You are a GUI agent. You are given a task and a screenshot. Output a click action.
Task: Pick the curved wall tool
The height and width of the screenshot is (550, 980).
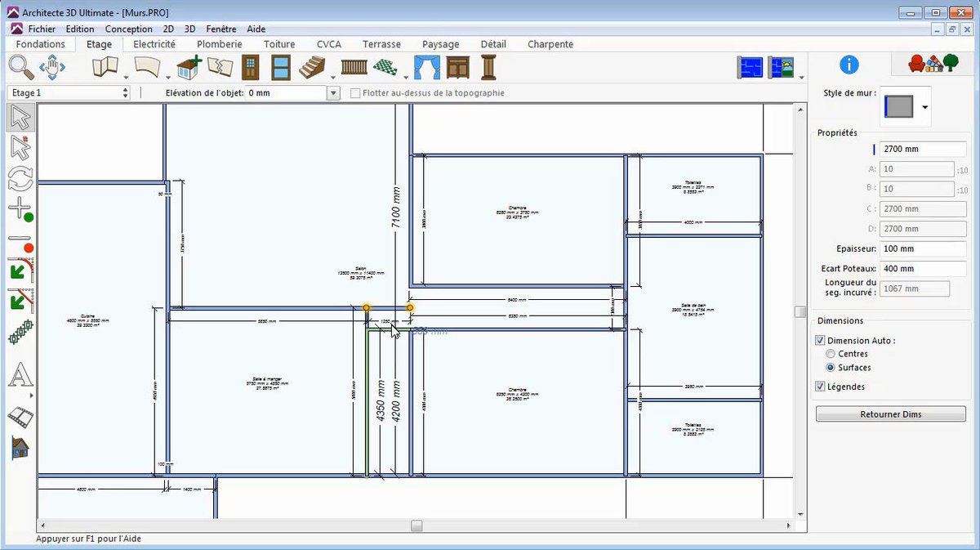pos(147,67)
